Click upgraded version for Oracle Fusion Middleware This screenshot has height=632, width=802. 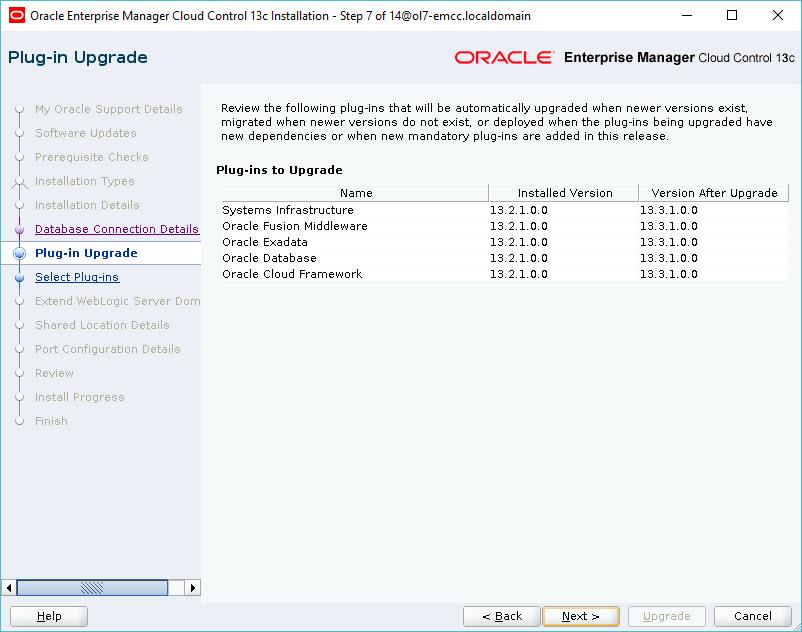click(669, 226)
